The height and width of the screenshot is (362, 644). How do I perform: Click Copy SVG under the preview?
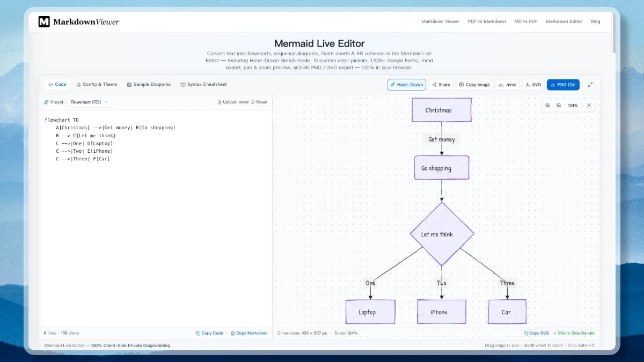point(537,333)
